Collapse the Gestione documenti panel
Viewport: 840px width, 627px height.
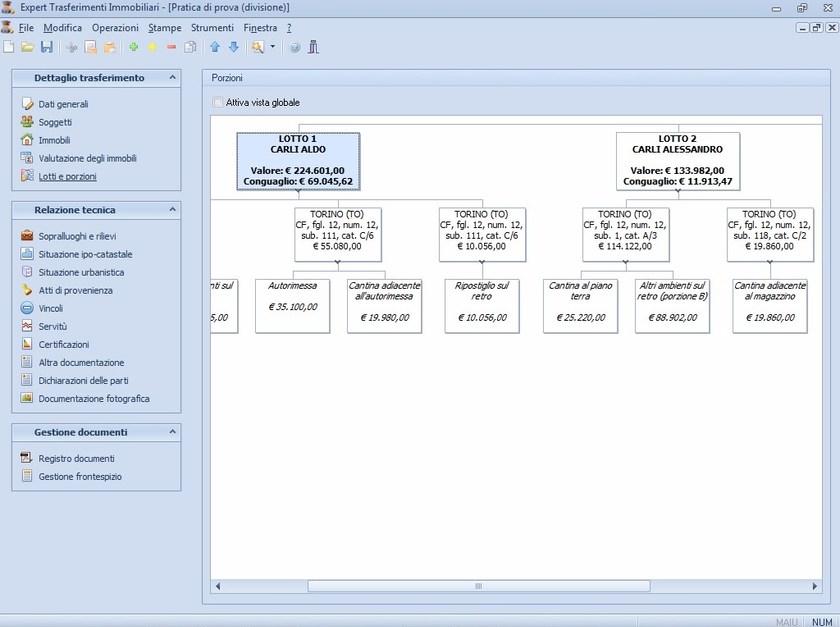(172, 432)
